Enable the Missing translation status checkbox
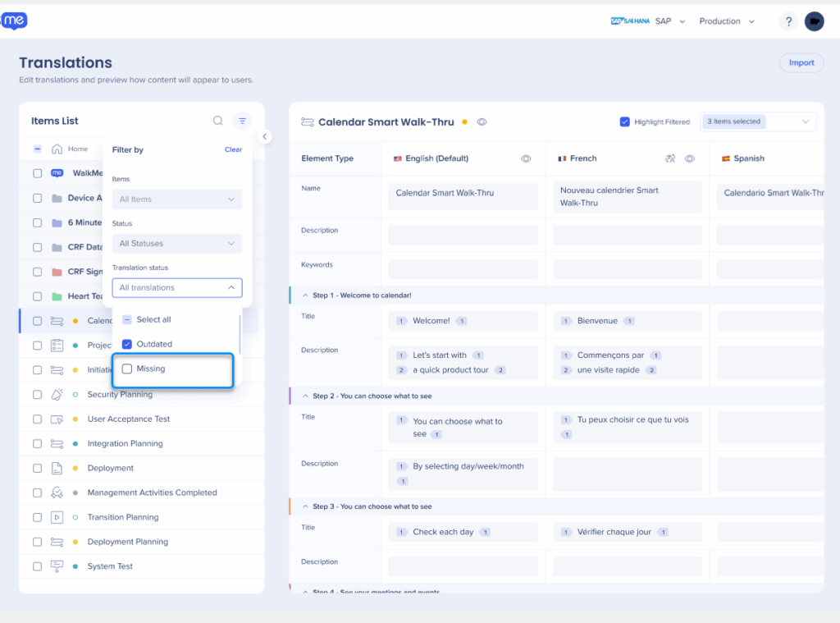 coord(127,369)
